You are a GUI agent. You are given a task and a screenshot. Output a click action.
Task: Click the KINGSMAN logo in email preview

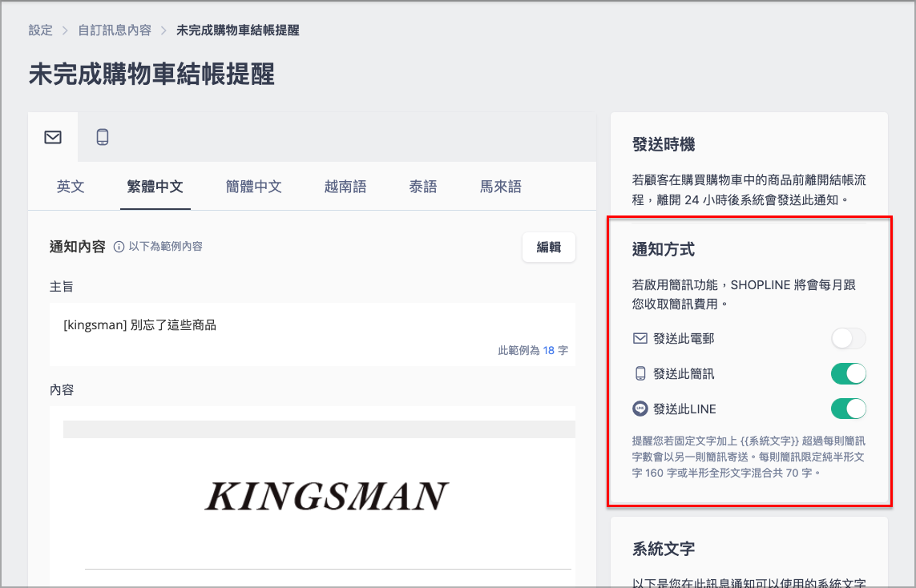pyautogui.click(x=326, y=497)
